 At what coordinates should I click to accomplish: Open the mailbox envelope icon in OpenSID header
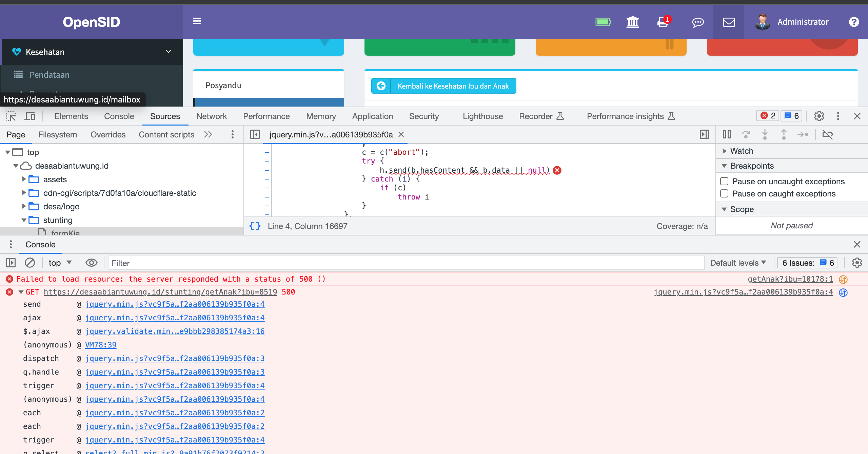click(729, 22)
